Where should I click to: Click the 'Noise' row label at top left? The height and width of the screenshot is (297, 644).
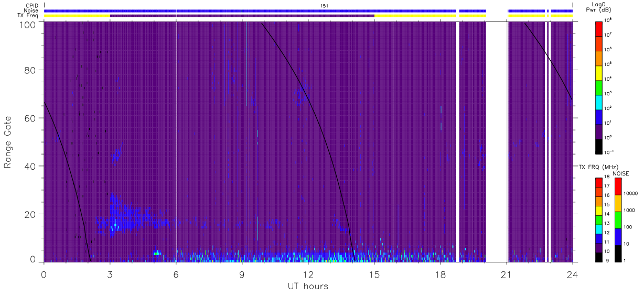(31, 10)
